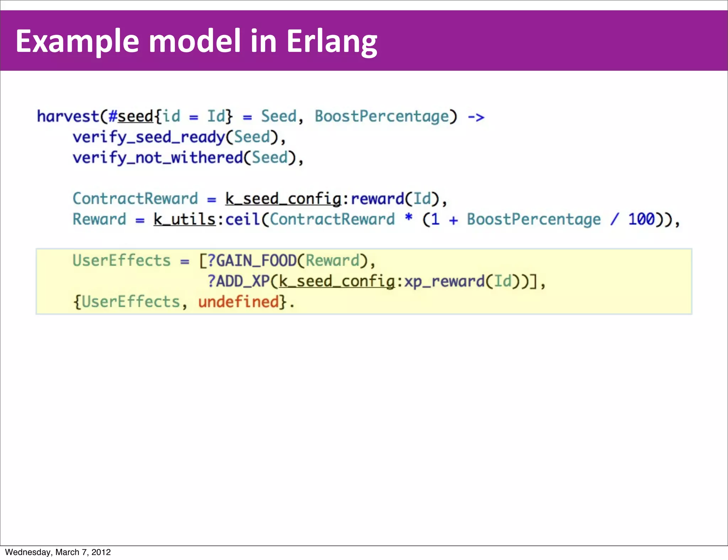Viewport: 728px width, 560px height.
Task: Click the 'harvest' function name
Action: click(x=68, y=116)
